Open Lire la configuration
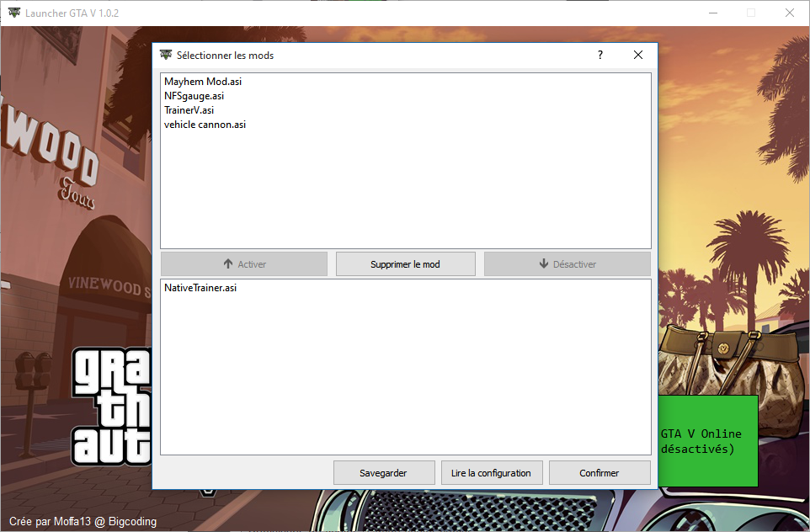 click(x=491, y=473)
